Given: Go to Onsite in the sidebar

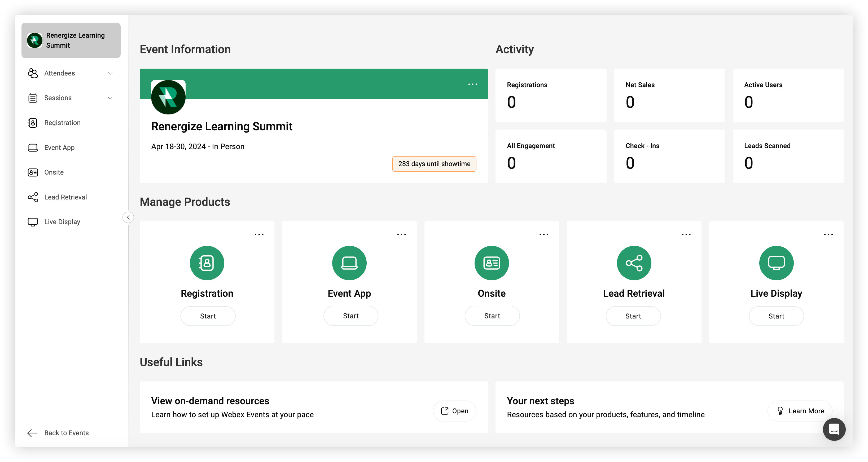Looking at the screenshot, I should [71, 172].
